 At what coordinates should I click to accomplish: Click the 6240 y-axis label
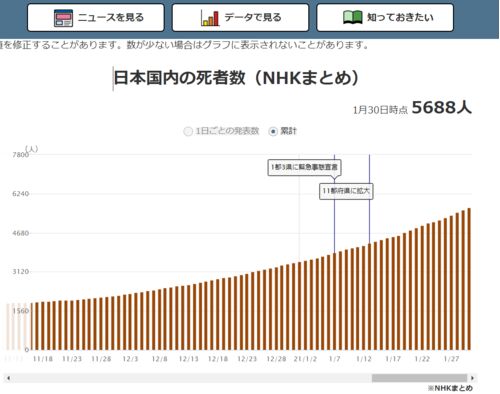pos(21,194)
